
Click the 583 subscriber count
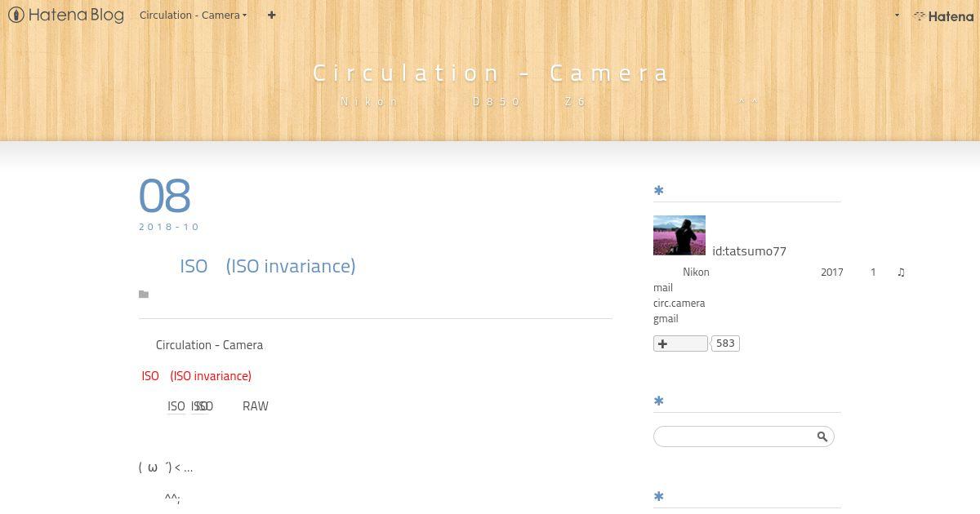(x=725, y=343)
